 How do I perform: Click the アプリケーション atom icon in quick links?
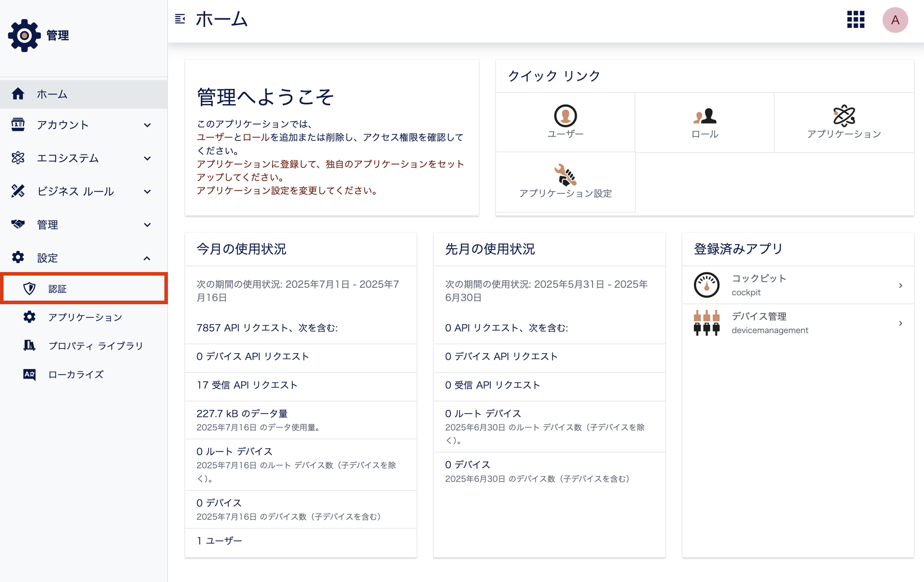[844, 116]
